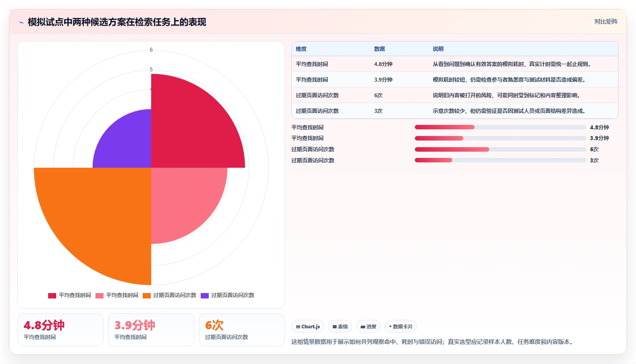Select the 3.9分钟 cell in the table
636x364 pixels.
pyautogui.click(x=383, y=80)
